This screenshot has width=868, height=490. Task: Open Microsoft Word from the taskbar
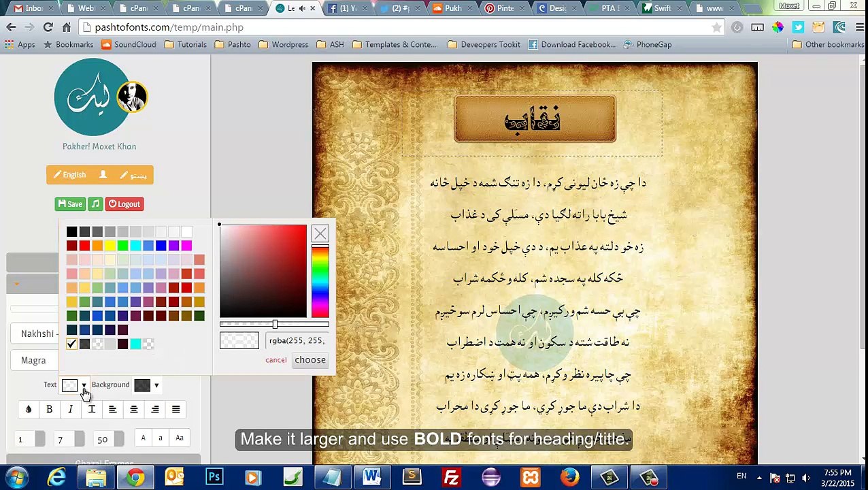pos(372,477)
